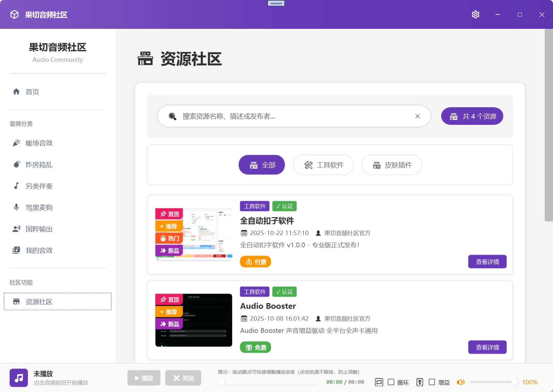This screenshot has width=553, height=392.
Task: Open the settings gear in title bar
Action: coord(475,14)
